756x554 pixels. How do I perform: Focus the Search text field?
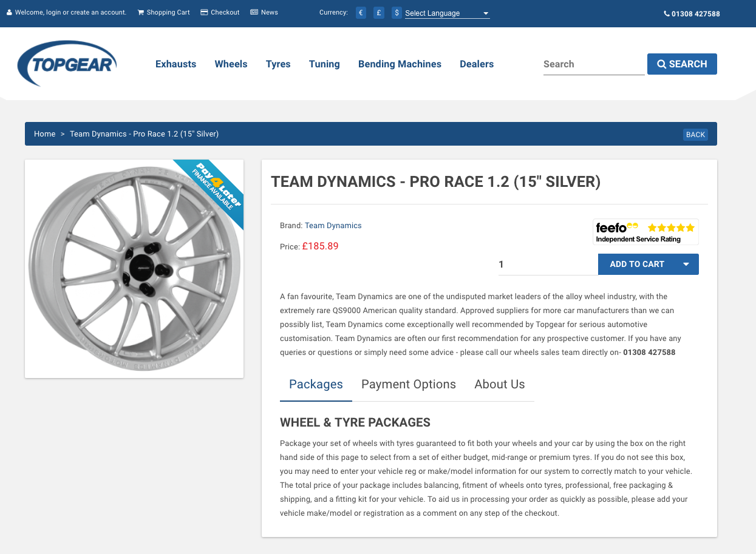[593, 64]
